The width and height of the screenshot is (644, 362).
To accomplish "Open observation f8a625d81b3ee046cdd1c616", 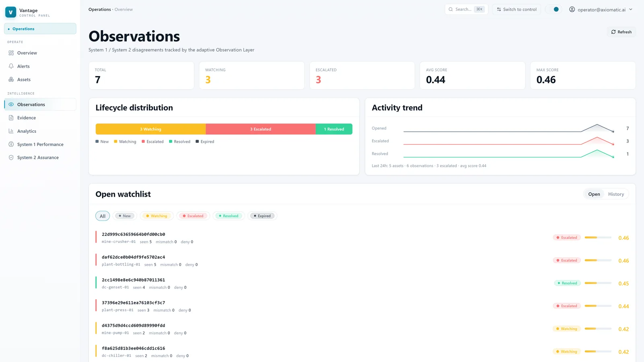I will click(133, 348).
